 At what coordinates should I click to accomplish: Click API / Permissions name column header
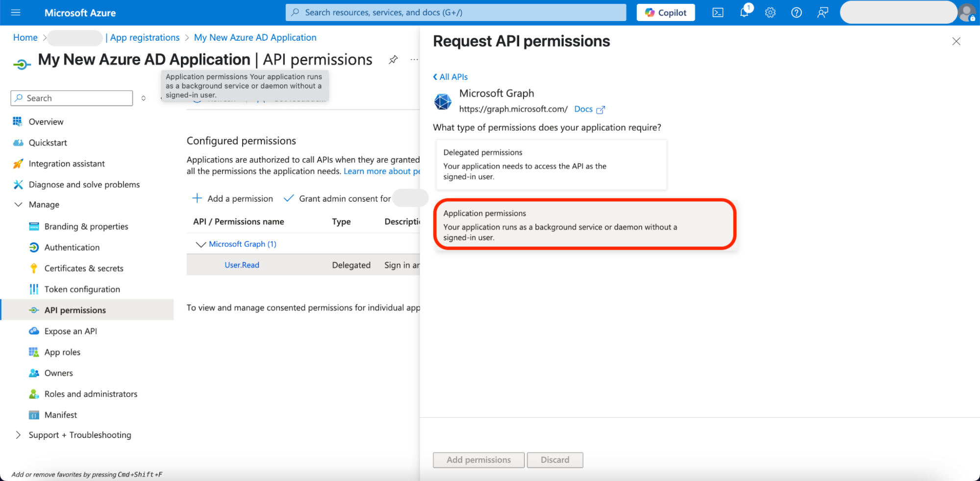[239, 222]
